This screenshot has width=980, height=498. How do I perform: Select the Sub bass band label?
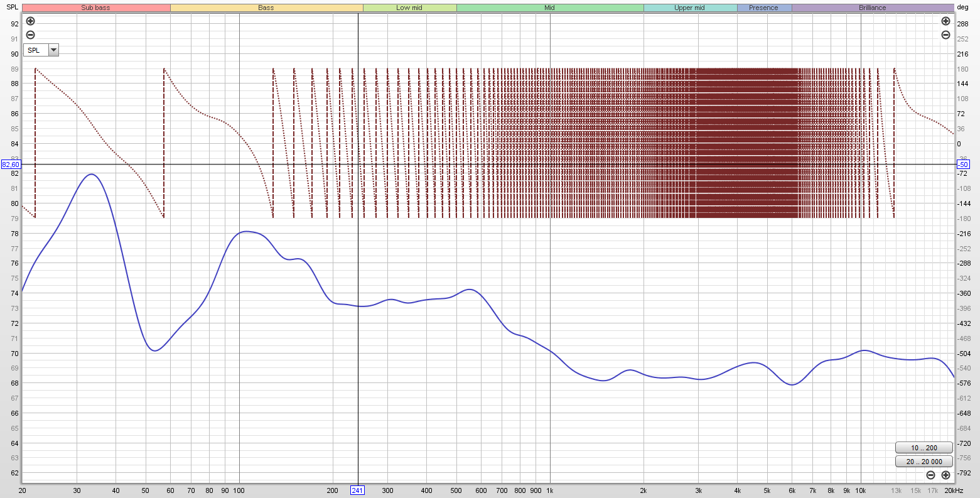coord(95,8)
